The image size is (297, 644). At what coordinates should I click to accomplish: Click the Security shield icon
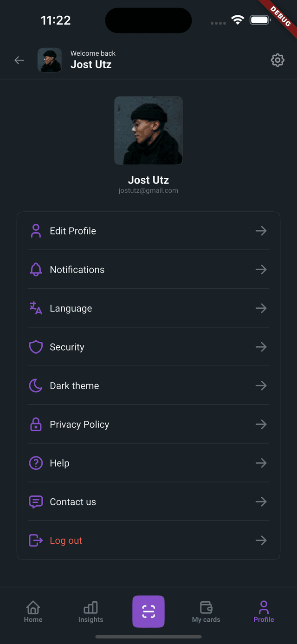[x=36, y=347]
